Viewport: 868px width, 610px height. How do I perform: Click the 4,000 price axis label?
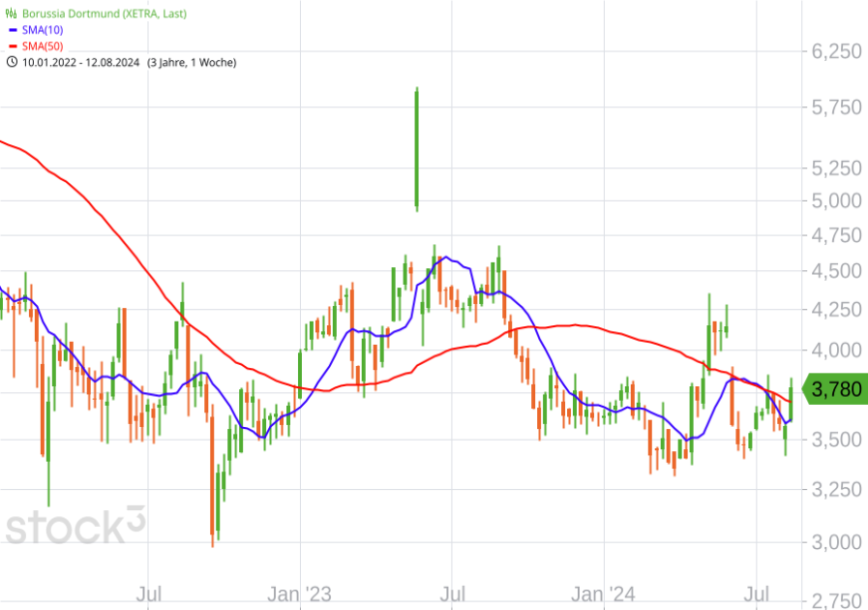[836, 351]
